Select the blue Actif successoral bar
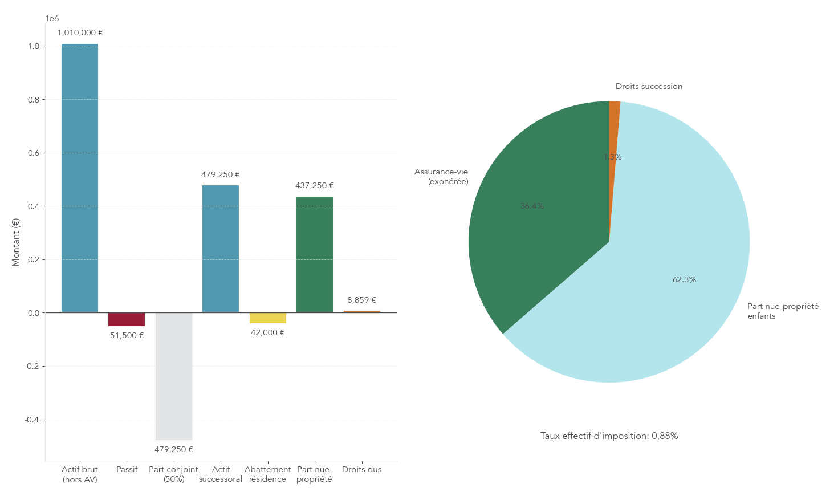This screenshot has height=504, width=838. click(x=221, y=249)
